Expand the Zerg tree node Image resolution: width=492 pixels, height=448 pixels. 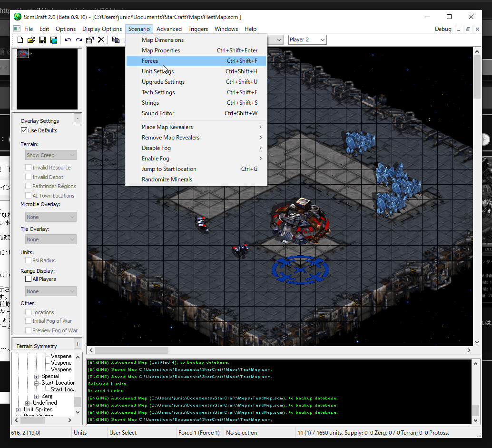point(37,396)
